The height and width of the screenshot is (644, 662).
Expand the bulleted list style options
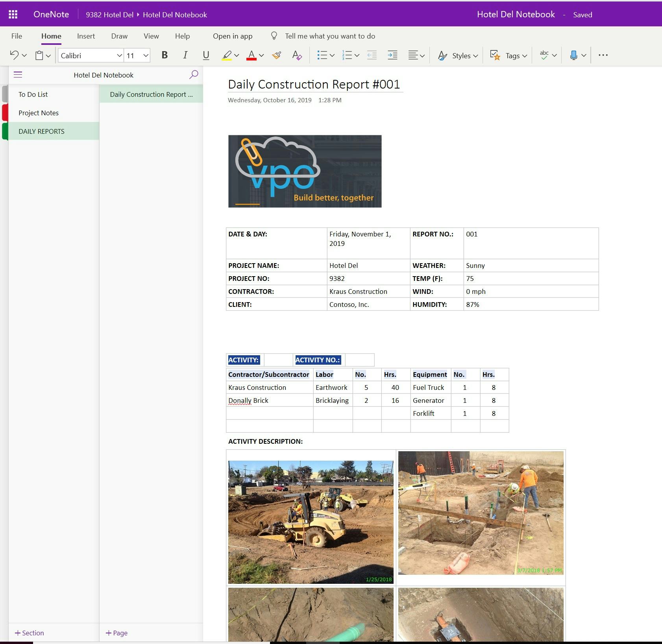(x=332, y=55)
